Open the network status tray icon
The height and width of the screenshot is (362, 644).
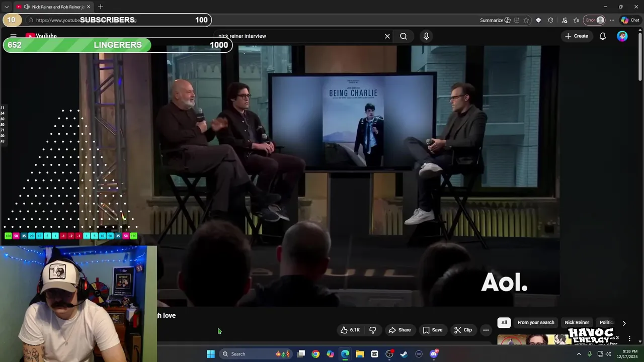(x=600, y=354)
